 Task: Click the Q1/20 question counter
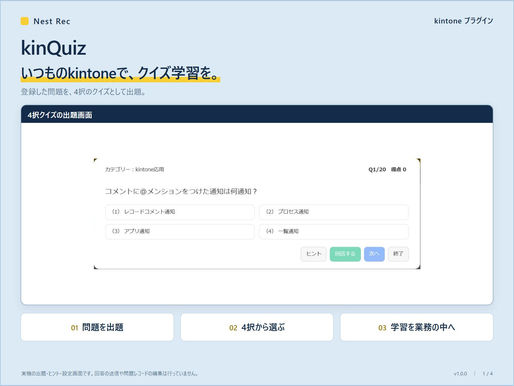377,169
